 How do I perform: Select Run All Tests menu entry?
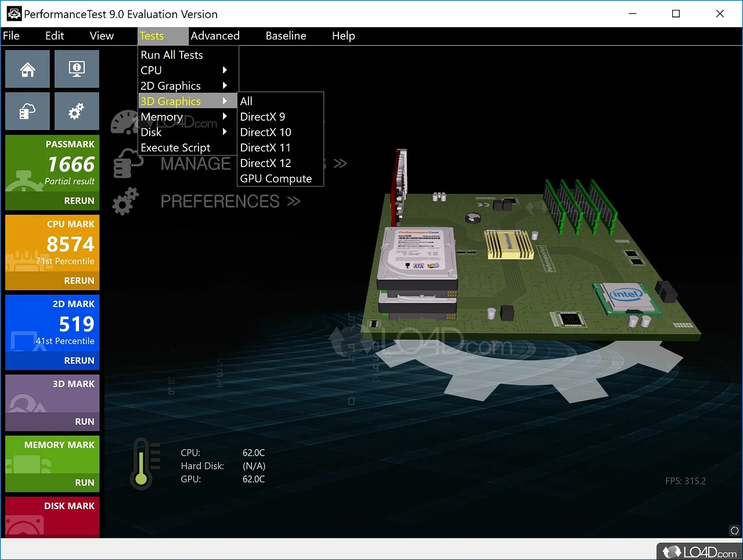(x=172, y=55)
